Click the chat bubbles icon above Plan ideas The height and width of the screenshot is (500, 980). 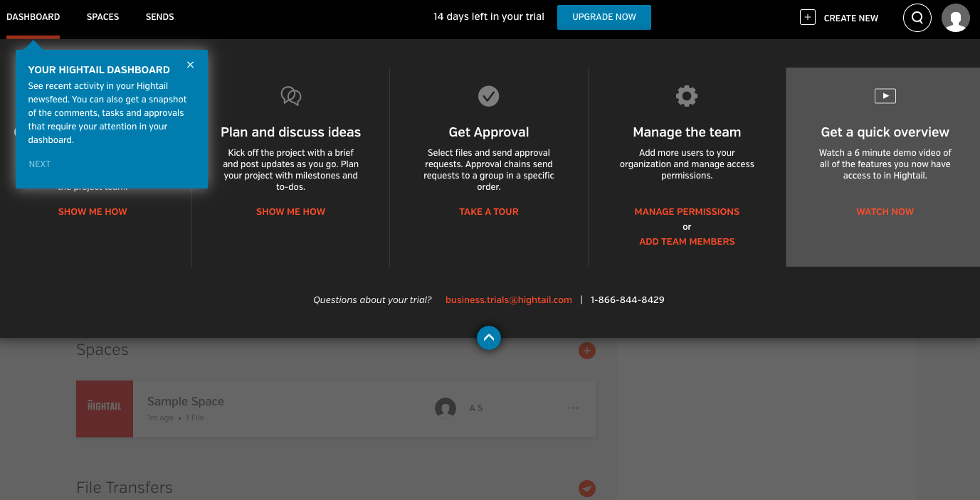click(x=290, y=96)
